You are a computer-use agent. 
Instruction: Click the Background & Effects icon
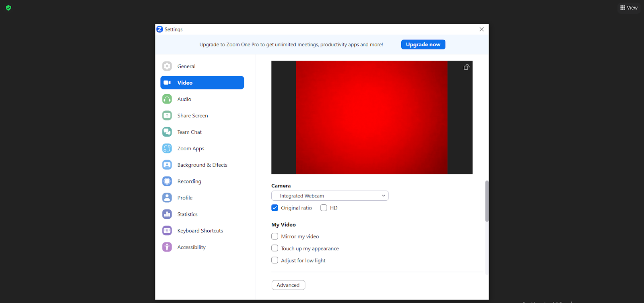[x=167, y=165]
